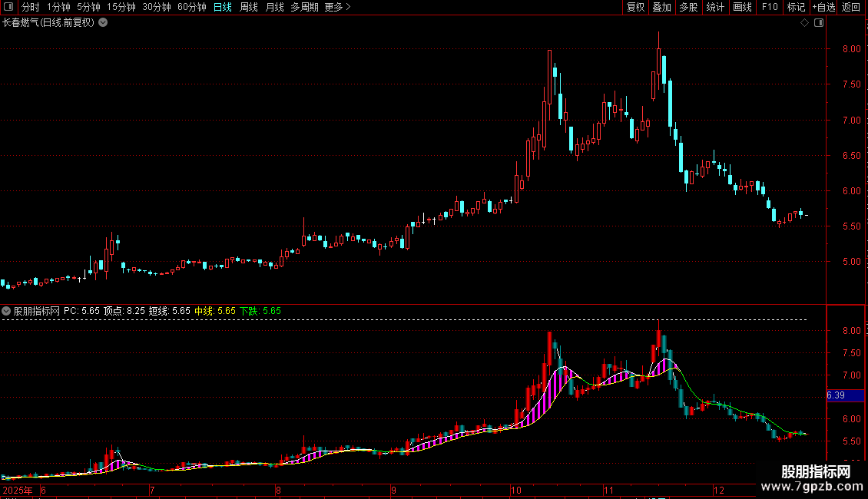Select the 1分钟 period
Image resolution: width=868 pixels, height=499 pixels.
click(58, 7)
